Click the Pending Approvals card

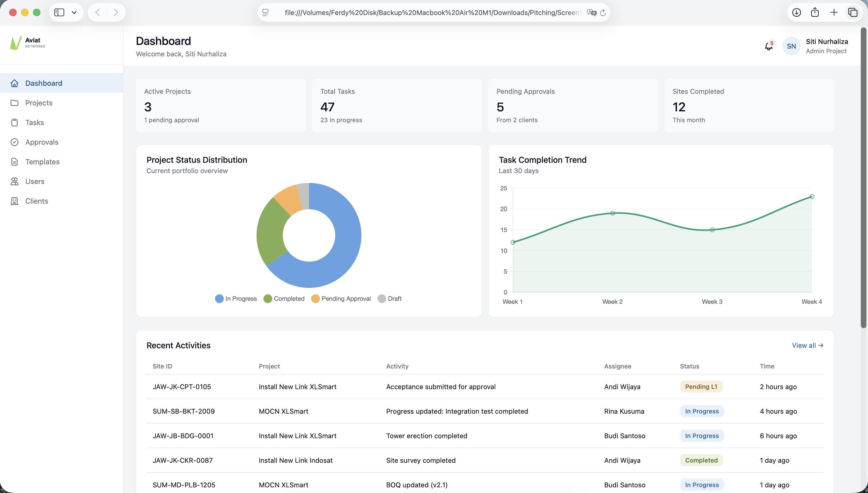coord(573,105)
